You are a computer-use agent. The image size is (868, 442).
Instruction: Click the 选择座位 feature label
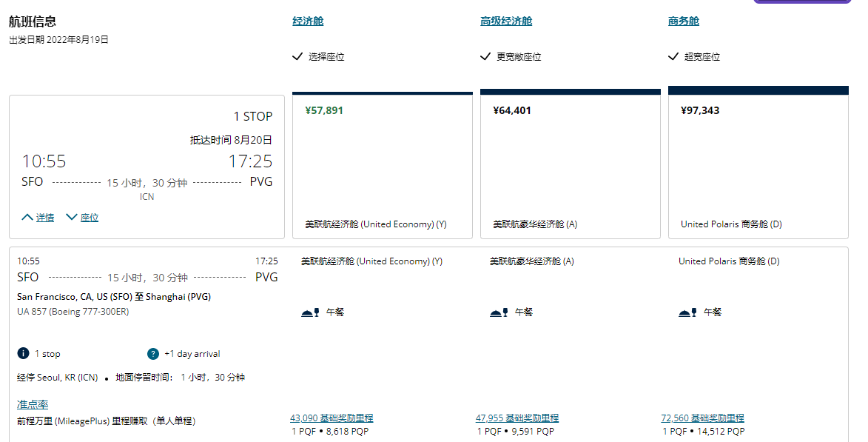[x=326, y=56]
